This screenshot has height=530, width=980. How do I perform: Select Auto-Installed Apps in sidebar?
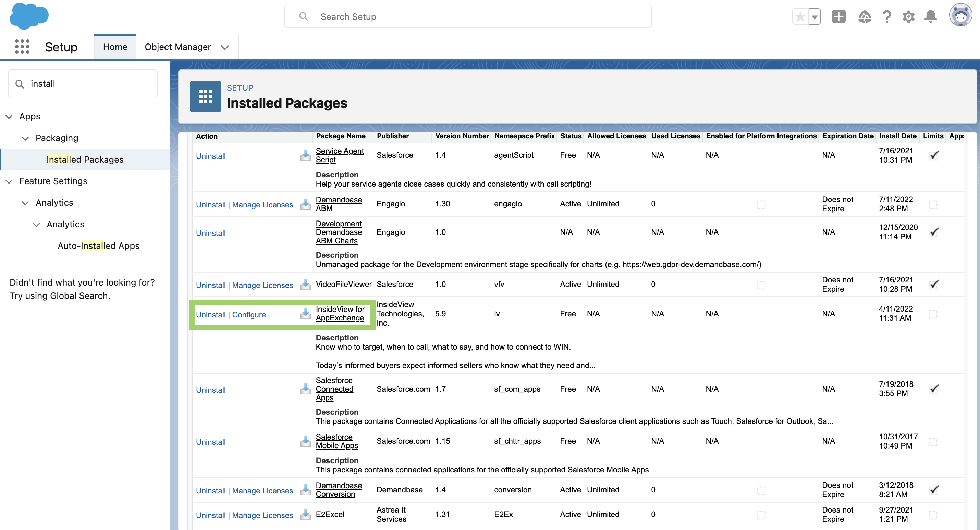[x=99, y=245]
